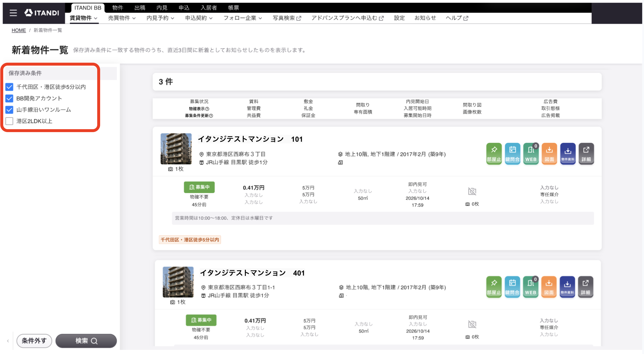Click the room 401 building thumbnail

[178, 282]
